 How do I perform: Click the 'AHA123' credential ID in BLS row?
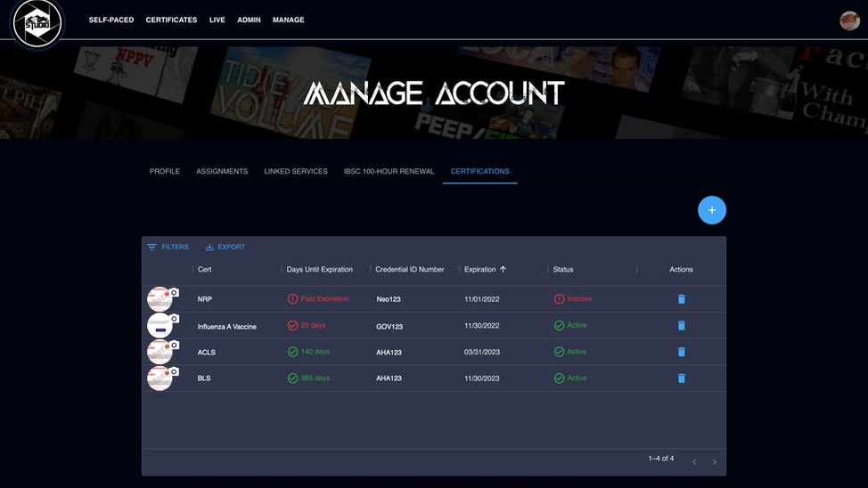(389, 378)
